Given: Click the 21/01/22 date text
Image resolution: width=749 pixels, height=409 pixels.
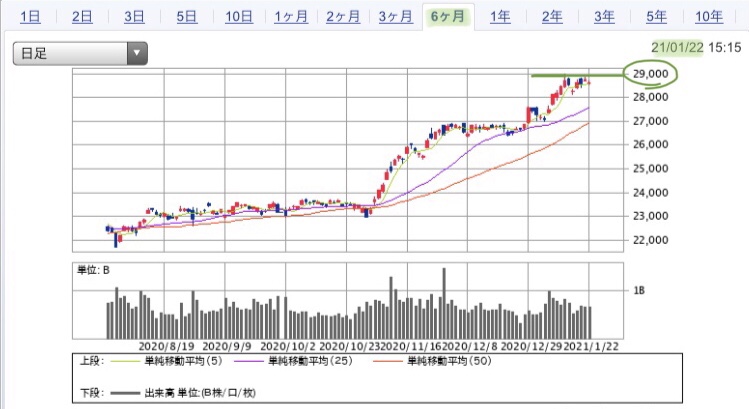Looking at the screenshot, I should click(677, 47).
